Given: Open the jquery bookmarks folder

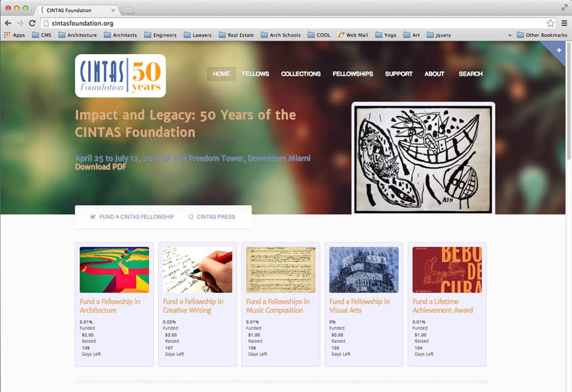Looking at the screenshot, I should [439, 35].
